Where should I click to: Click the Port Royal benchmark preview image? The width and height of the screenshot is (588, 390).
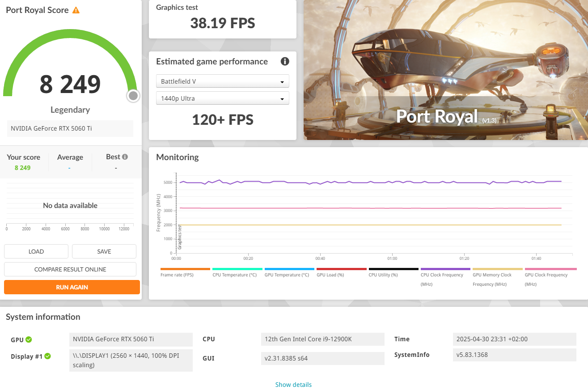tap(446, 70)
